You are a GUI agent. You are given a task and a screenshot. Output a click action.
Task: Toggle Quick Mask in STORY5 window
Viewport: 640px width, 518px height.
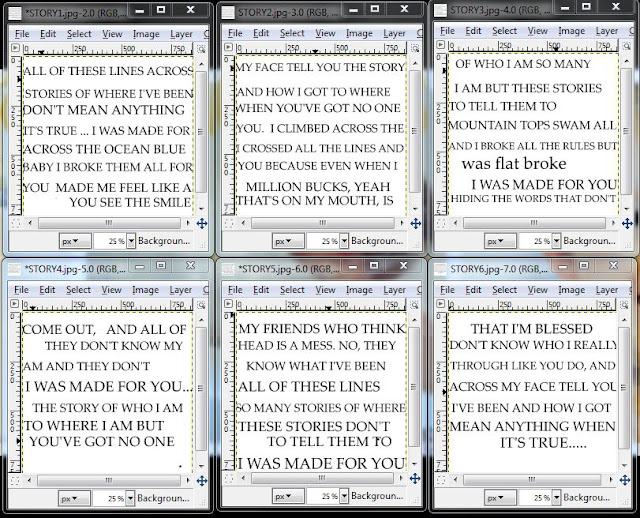[229, 478]
